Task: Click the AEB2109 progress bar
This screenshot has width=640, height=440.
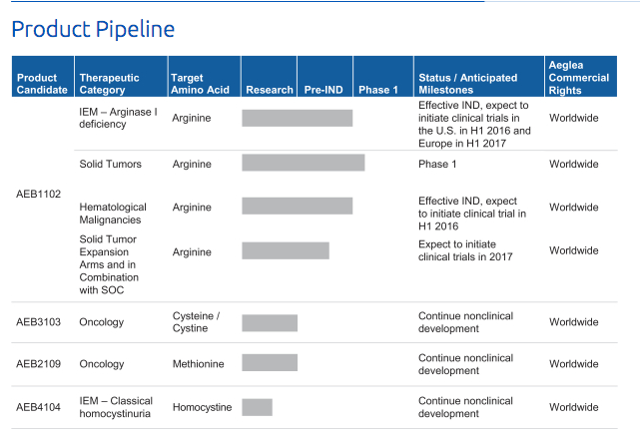Action: [270, 362]
